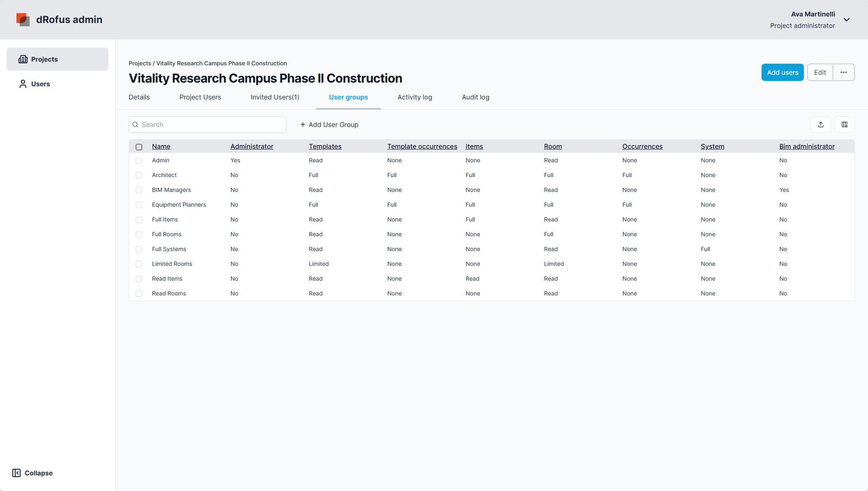Viewport: 868px width, 491px height.
Task: Select the Full Systems group name
Action: pyautogui.click(x=169, y=249)
